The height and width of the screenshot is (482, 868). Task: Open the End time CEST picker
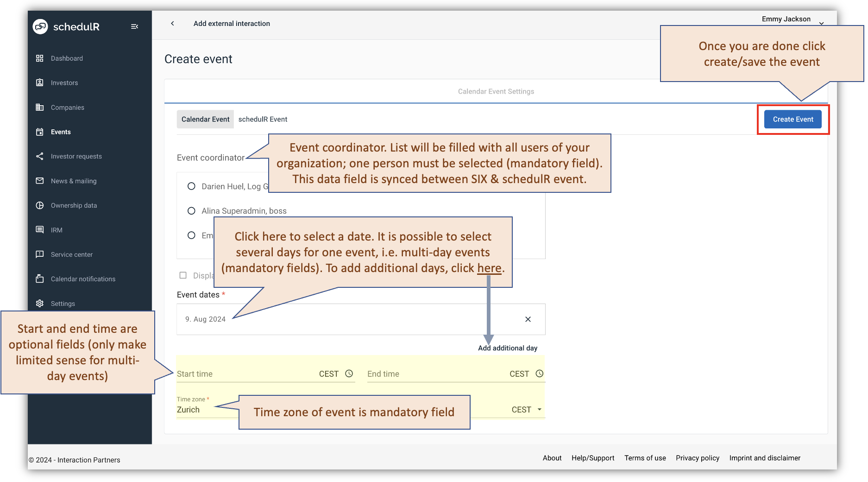tap(539, 373)
